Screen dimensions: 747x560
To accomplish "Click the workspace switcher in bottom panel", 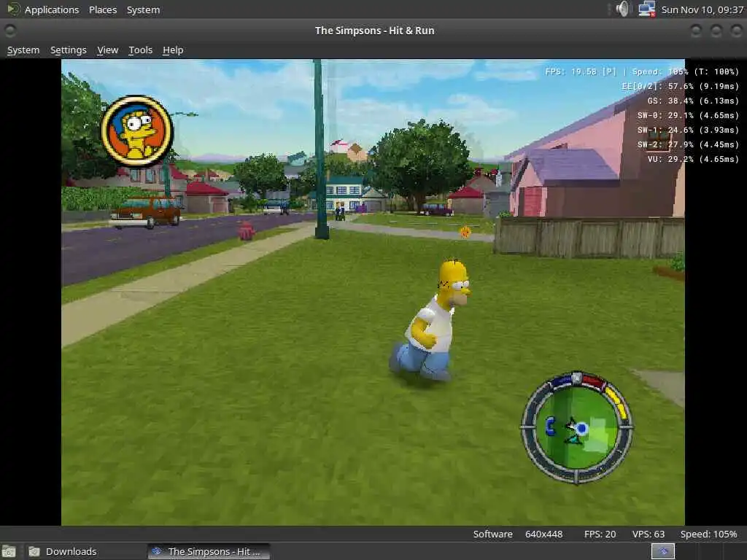I will coord(663,551).
